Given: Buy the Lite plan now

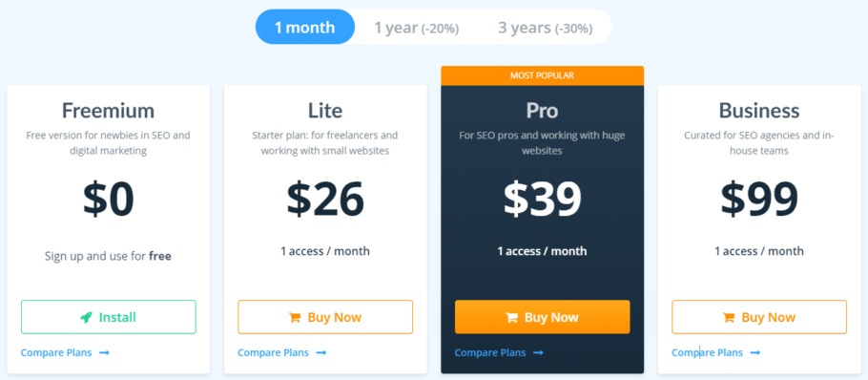Looking at the screenshot, I should [x=325, y=317].
